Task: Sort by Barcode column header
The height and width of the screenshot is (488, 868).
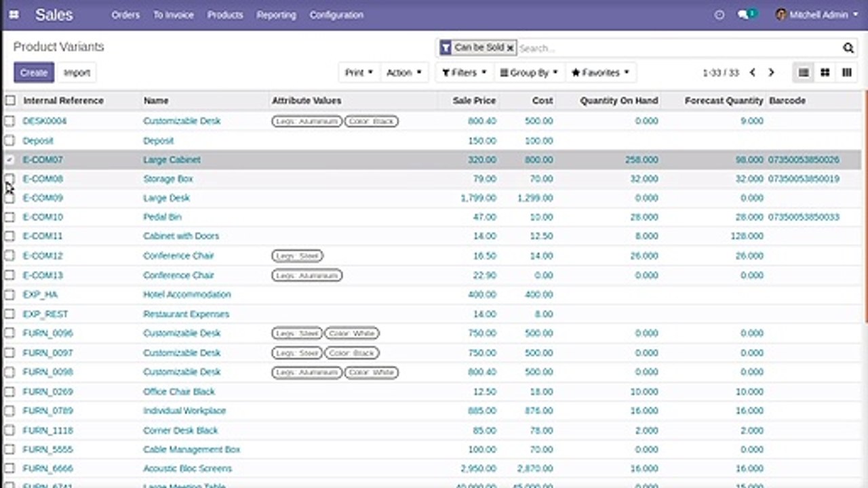Action: [787, 100]
